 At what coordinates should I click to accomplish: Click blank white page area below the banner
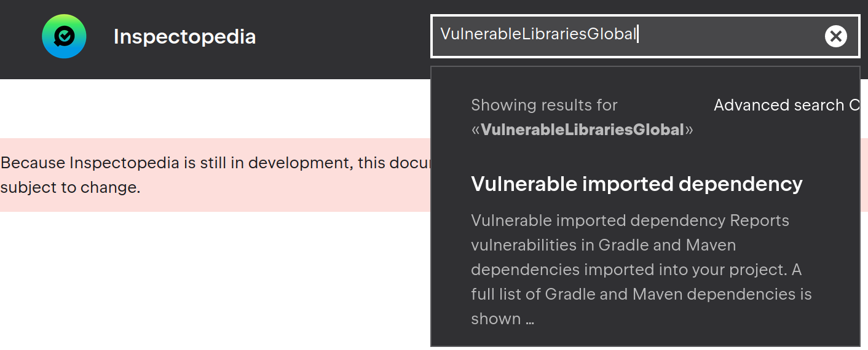(x=215, y=282)
